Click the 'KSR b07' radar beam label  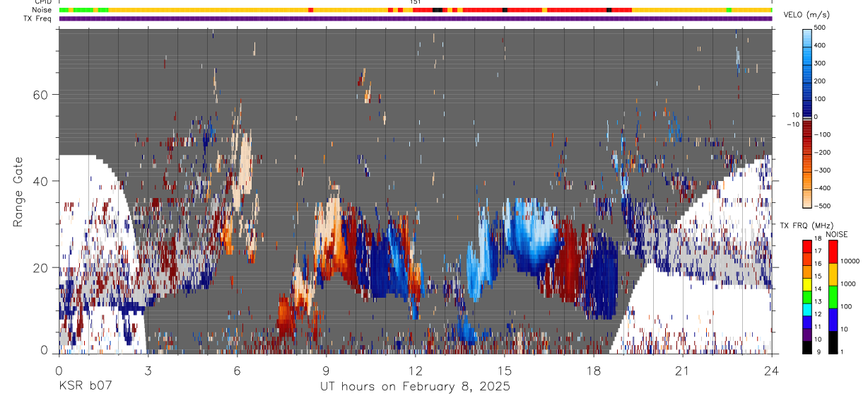click(x=85, y=386)
